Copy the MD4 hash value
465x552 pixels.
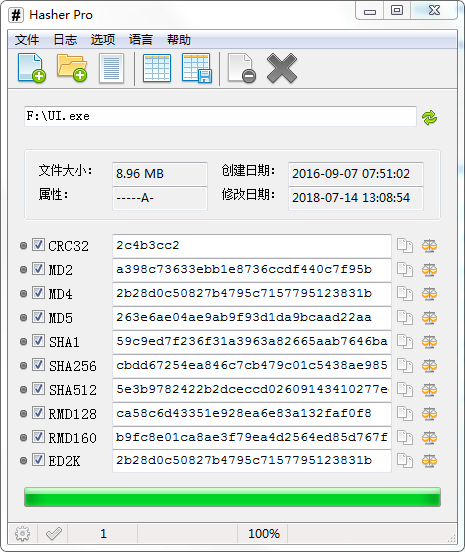click(405, 294)
